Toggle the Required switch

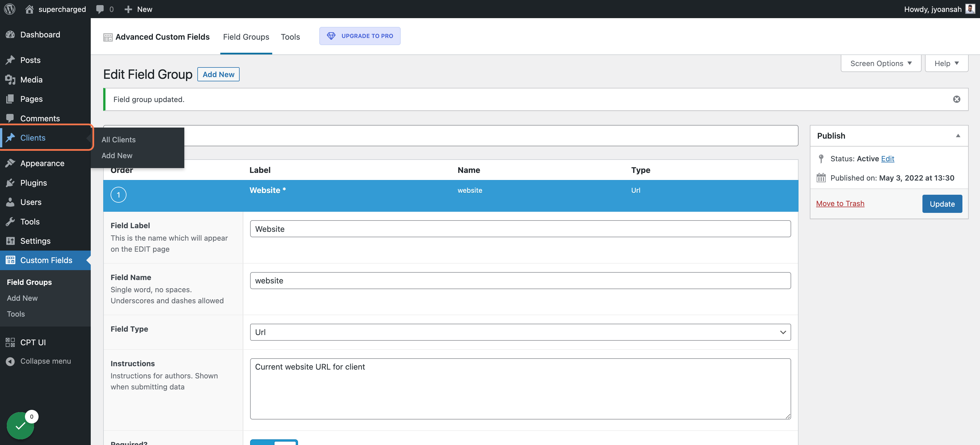point(274,442)
